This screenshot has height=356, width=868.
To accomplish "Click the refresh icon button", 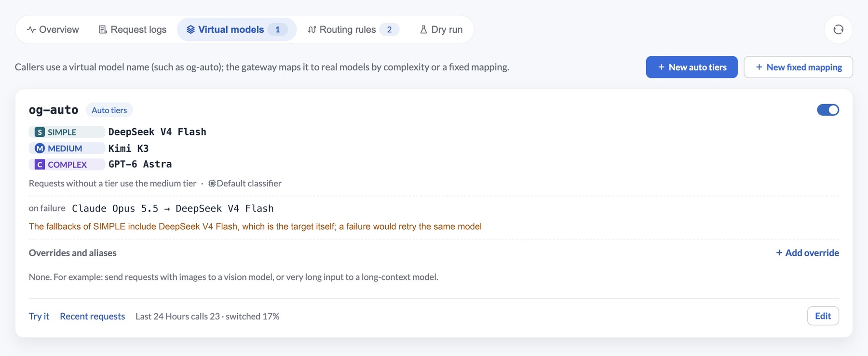I will click(838, 29).
